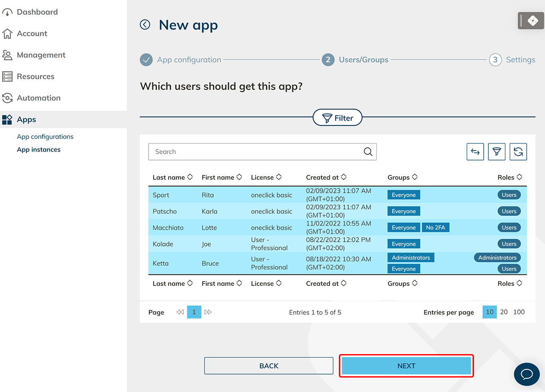The width and height of the screenshot is (545, 392).
Task: Click the funnel filter icon above the table
Action: click(496, 152)
